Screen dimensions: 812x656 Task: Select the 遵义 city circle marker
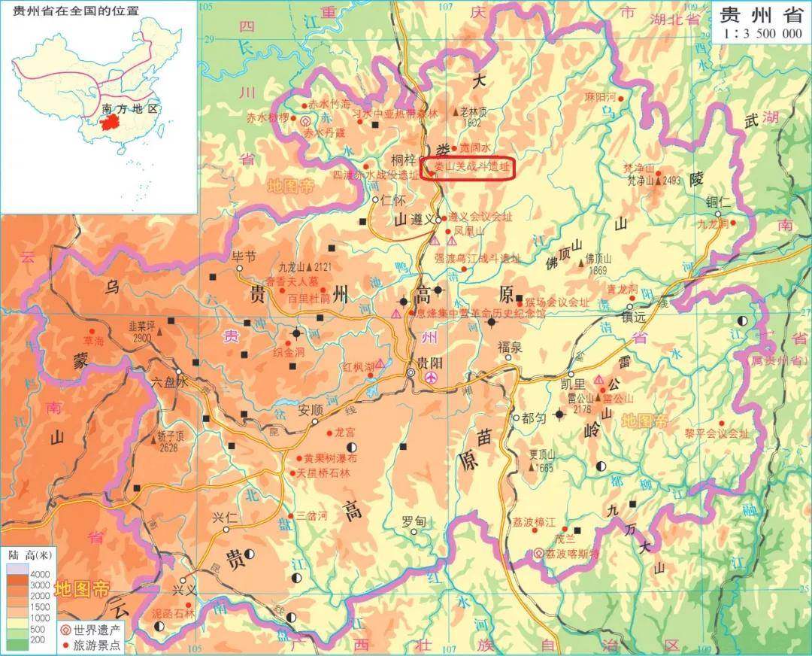(438, 220)
